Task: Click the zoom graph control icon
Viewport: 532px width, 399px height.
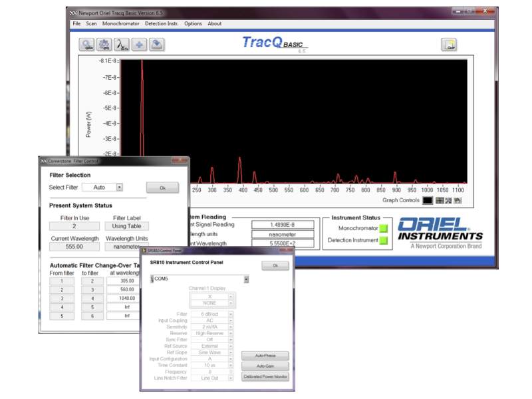Action: [448, 200]
